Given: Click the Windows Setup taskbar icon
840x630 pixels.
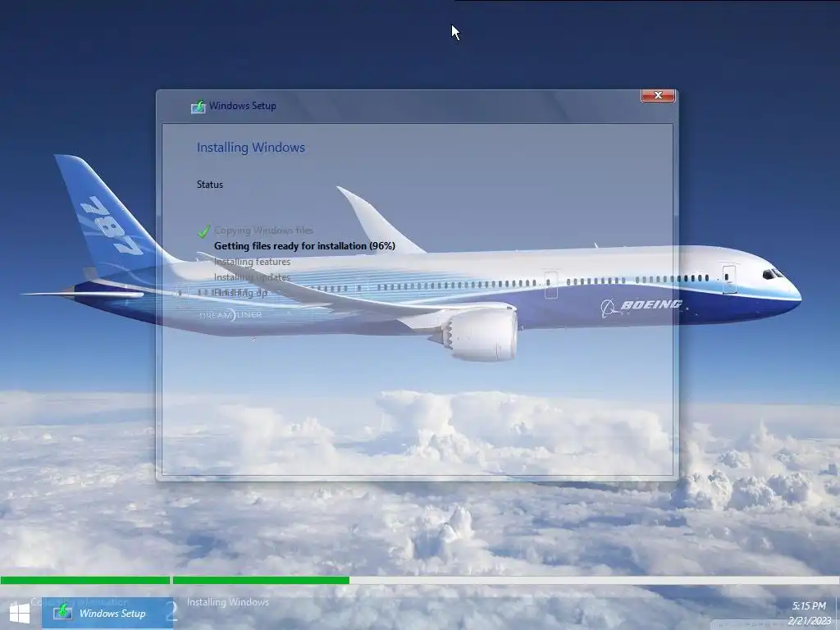Looking at the screenshot, I should (62, 611).
